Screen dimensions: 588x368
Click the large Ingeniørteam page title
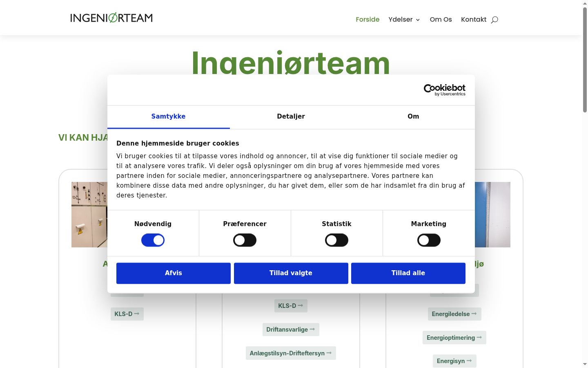pos(291,63)
